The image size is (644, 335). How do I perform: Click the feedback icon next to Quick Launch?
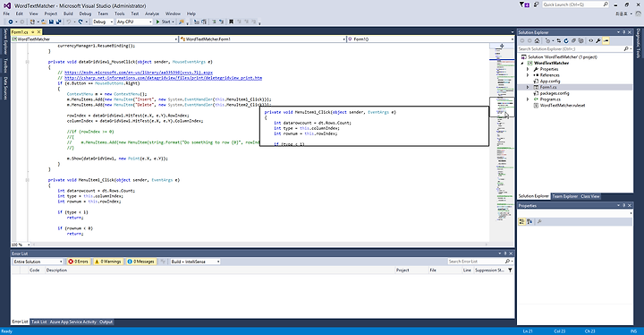point(536,4)
